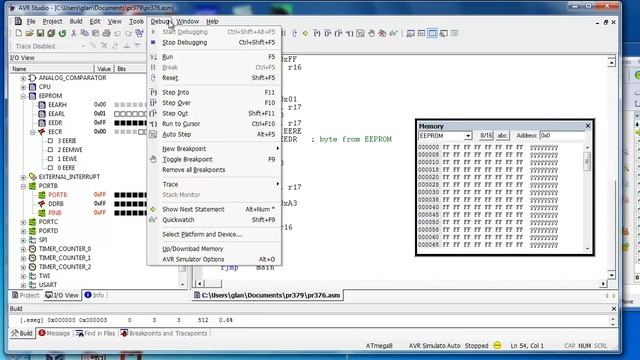Collapse the PORTB tree node
The image size is (640, 360).
pyautogui.click(x=23, y=186)
